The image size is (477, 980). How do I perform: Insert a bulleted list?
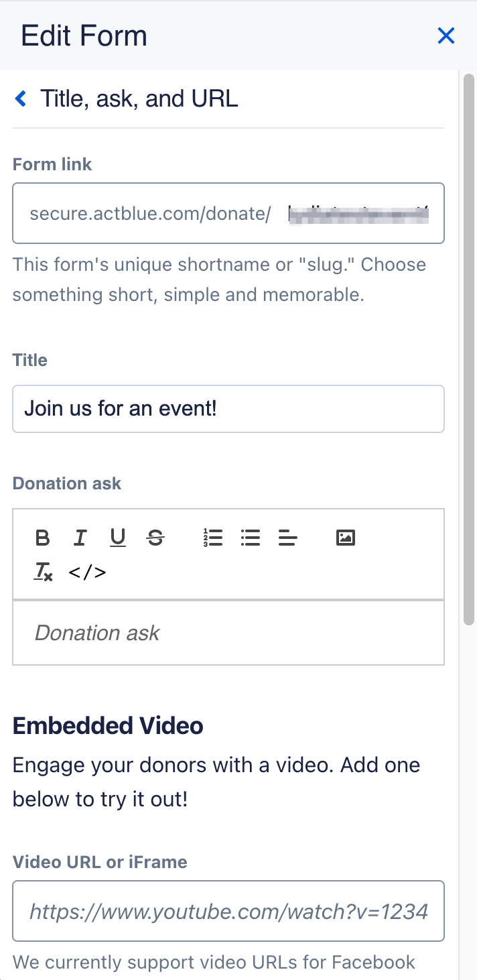pyautogui.click(x=251, y=538)
